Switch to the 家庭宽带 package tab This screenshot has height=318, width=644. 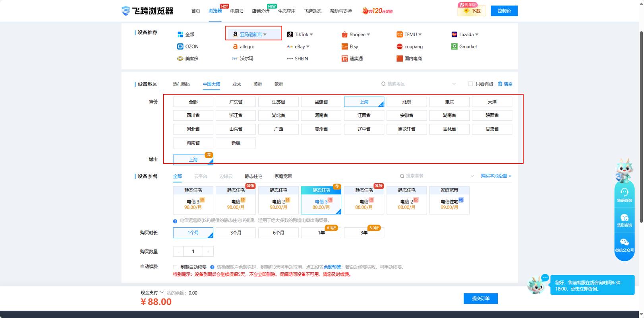pyautogui.click(x=283, y=176)
